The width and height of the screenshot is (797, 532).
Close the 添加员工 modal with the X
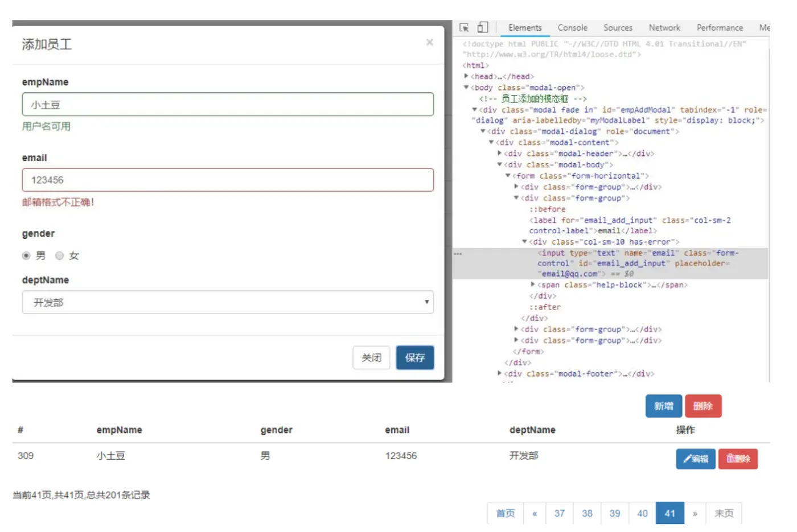click(430, 42)
